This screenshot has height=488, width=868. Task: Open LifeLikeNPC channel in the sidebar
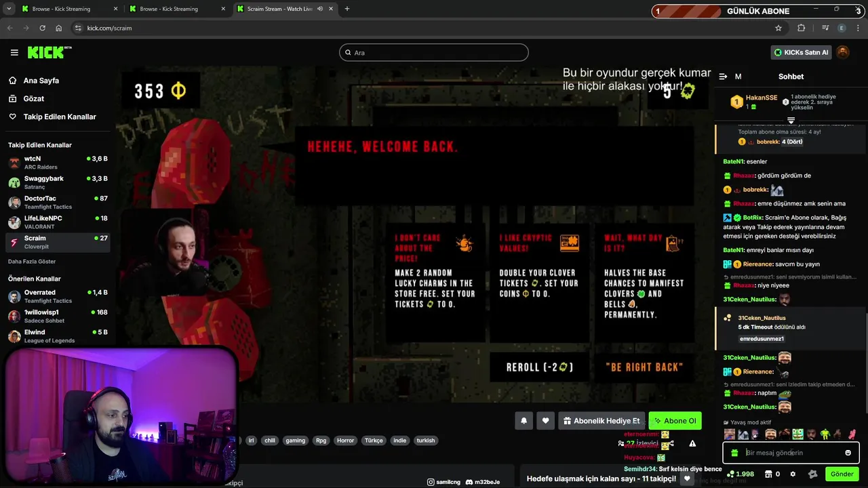click(58, 222)
